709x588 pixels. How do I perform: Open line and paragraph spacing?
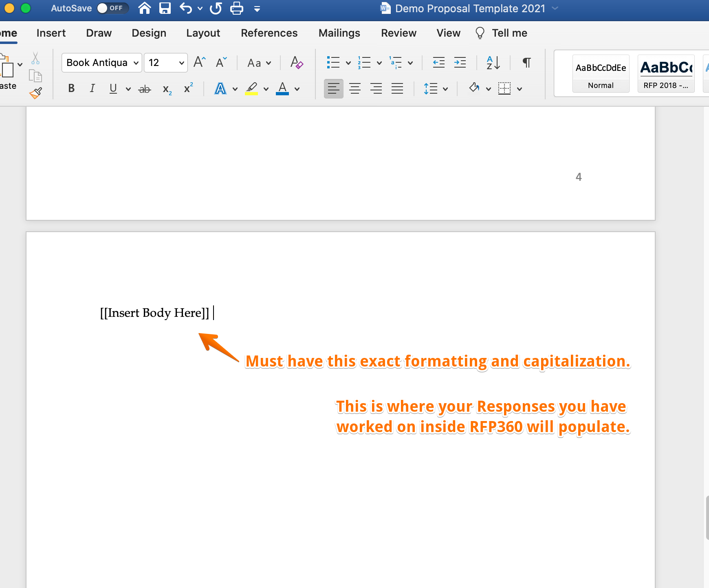(431, 88)
